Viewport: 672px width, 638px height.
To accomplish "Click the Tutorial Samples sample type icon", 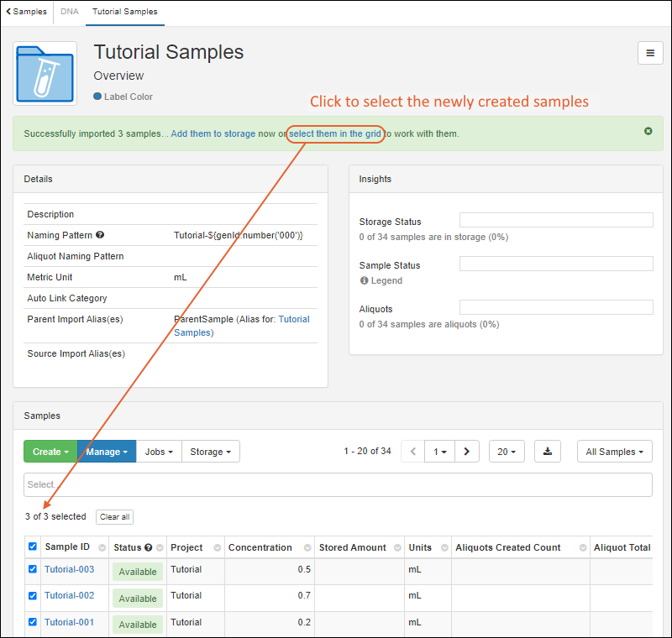I will coord(45,74).
